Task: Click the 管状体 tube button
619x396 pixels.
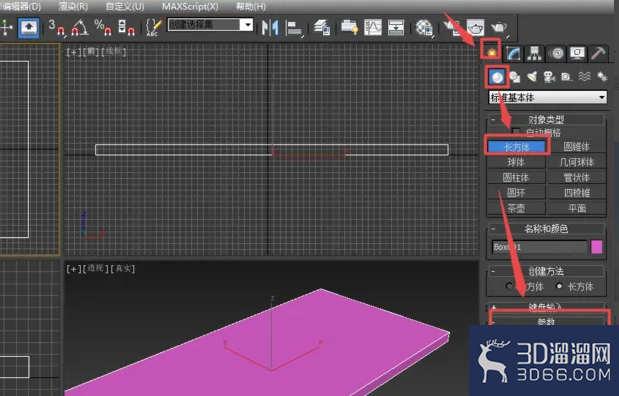Action: pos(577,177)
